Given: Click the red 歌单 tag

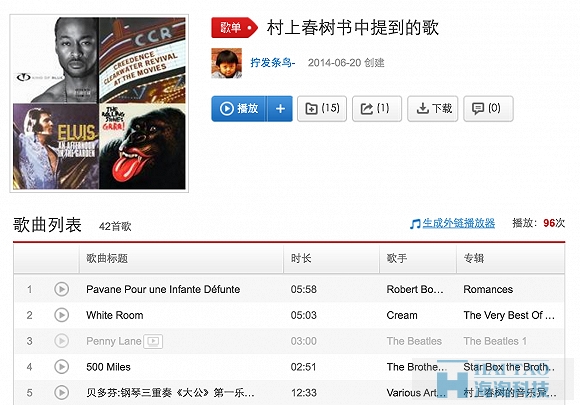Looking at the screenshot, I should (234, 28).
